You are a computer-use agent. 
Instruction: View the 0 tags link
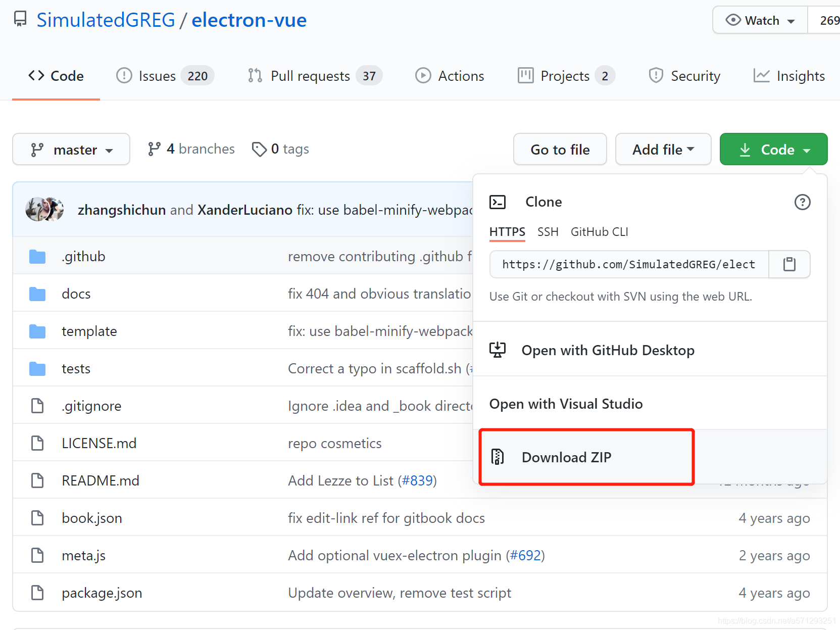281,149
